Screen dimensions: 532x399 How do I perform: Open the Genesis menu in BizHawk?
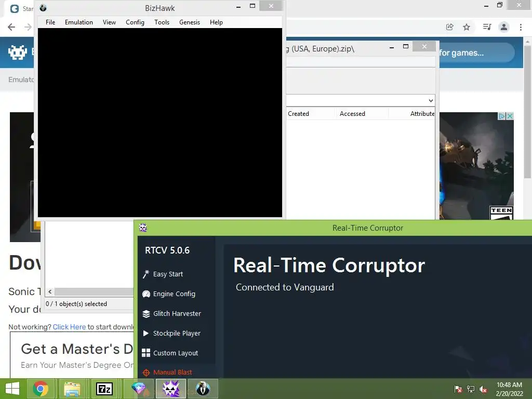[x=190, y=22]
